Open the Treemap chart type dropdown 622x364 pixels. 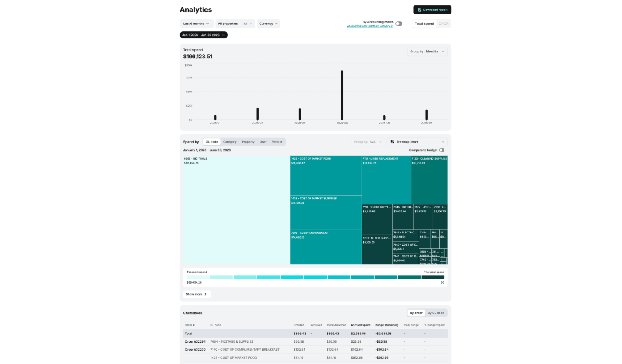click(x=417, y=142)
